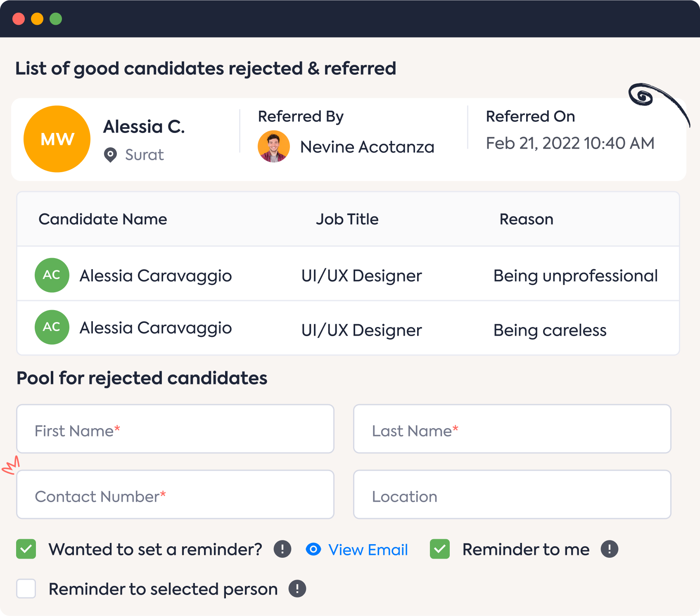Click the Reason column header

click(x=526, y=219)
